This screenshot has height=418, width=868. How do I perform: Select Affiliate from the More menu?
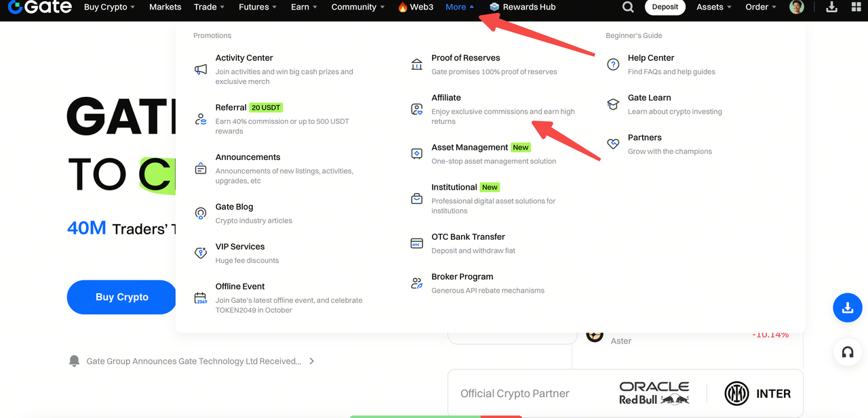[446, 98]
